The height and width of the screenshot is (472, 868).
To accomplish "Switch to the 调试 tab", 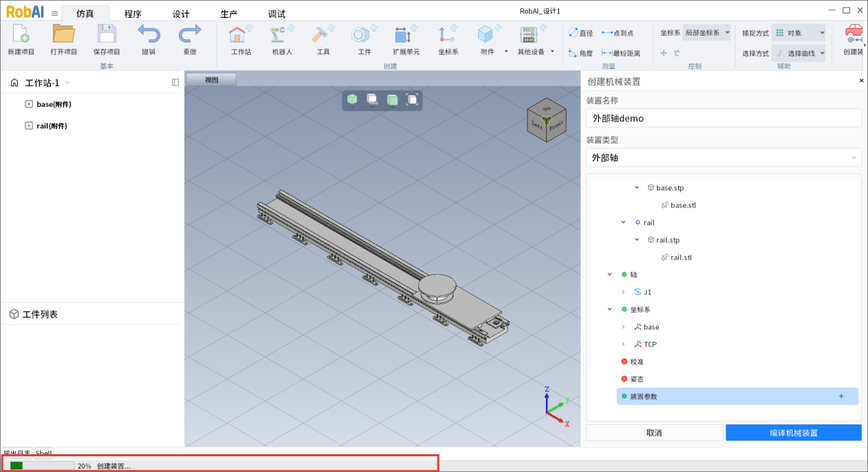I will pyautogui.click(x=277, y=14).
